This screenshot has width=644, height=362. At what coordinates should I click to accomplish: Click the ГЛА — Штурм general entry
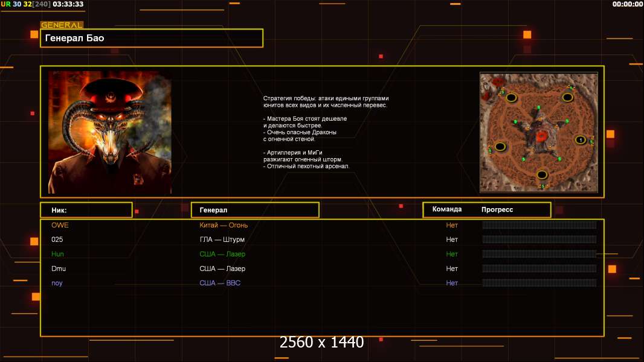(x=222, y=240)
